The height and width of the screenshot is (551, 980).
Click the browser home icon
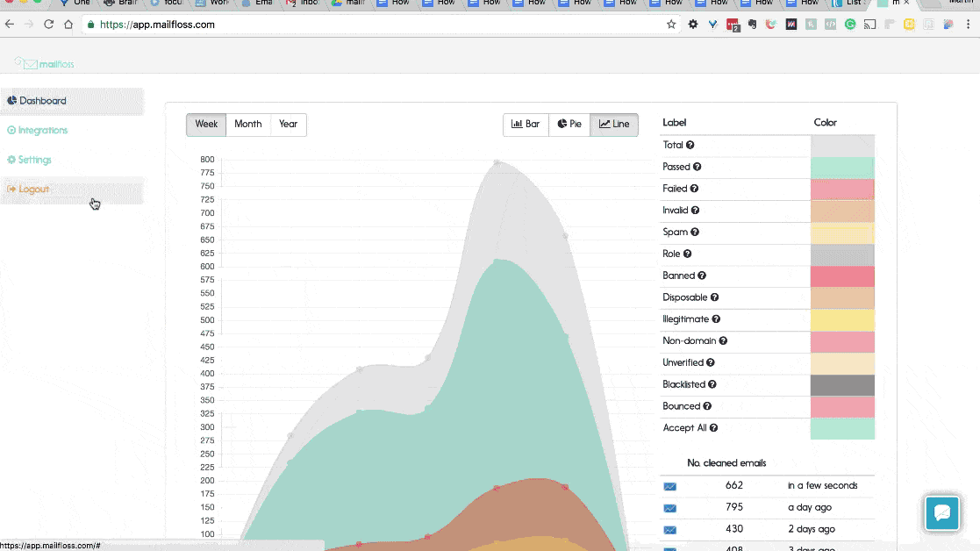click(x=68, y=25)
